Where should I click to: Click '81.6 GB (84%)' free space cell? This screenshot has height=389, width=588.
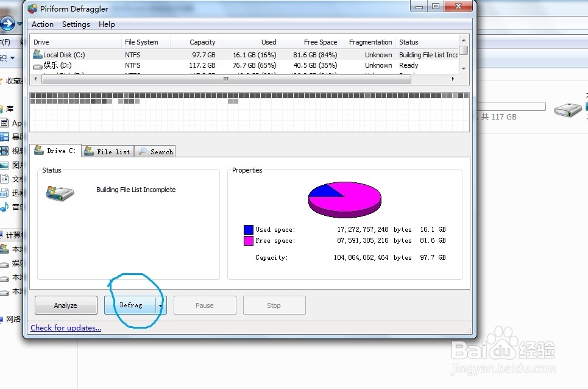(315, 55)
